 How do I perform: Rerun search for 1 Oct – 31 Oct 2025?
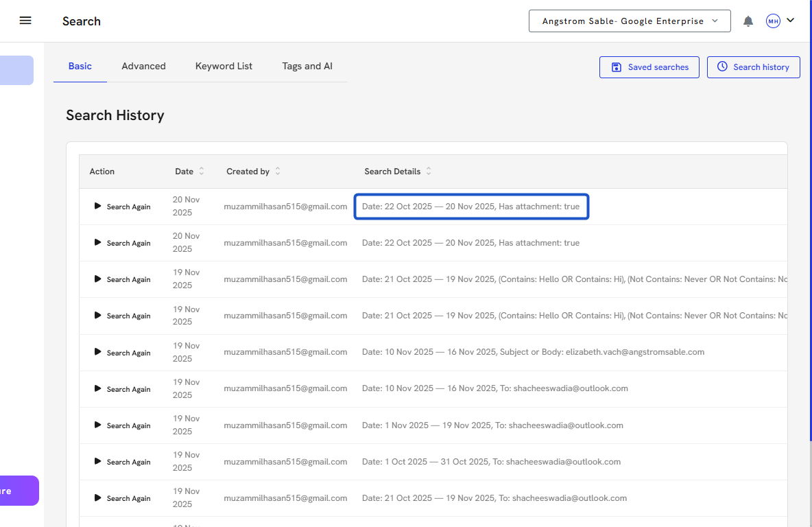coord(122,462)
